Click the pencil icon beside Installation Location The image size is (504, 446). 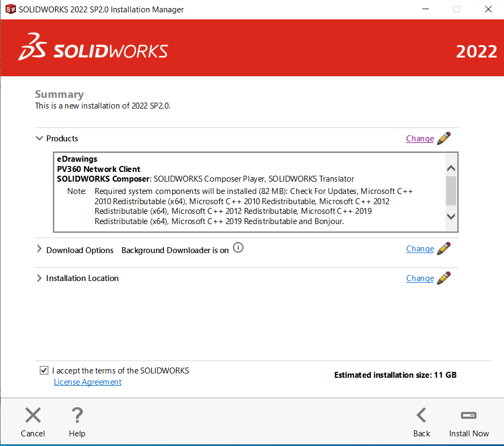click(444, 278)
